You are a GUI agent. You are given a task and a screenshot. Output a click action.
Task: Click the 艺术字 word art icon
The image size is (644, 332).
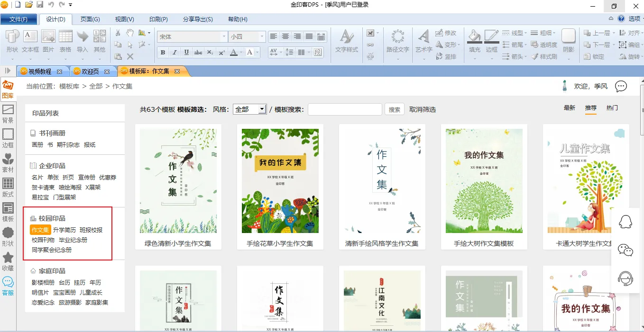pos(423,41)
